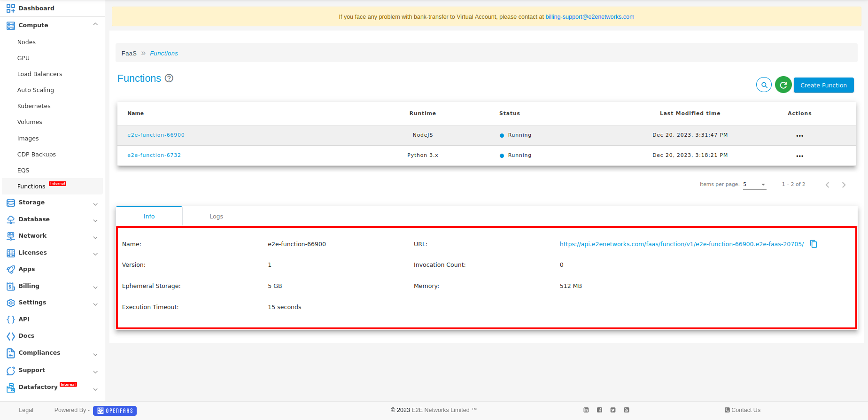The height and width of the screenshot is (420, 868).
Task: Click the Create Function button
Action: click(x=823, y=85)
